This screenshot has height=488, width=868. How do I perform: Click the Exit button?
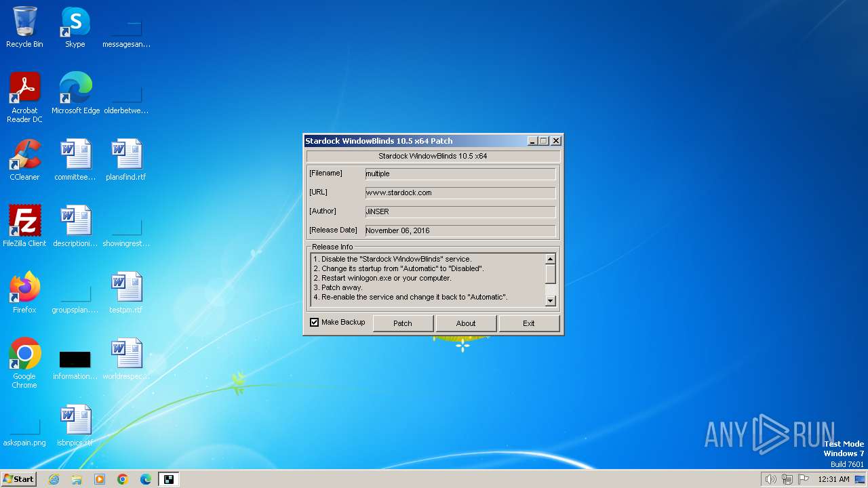click(x=529, y=323)
